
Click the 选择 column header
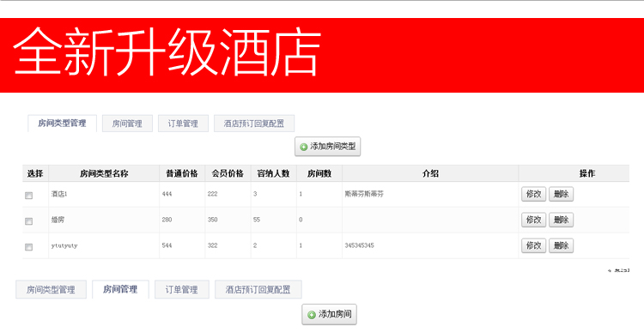click(x=35, y=173)
